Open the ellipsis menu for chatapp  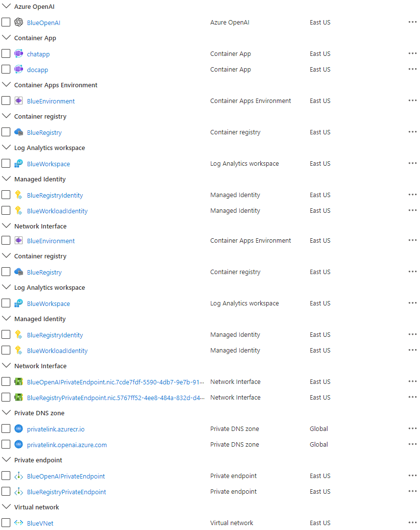point(412,53)
